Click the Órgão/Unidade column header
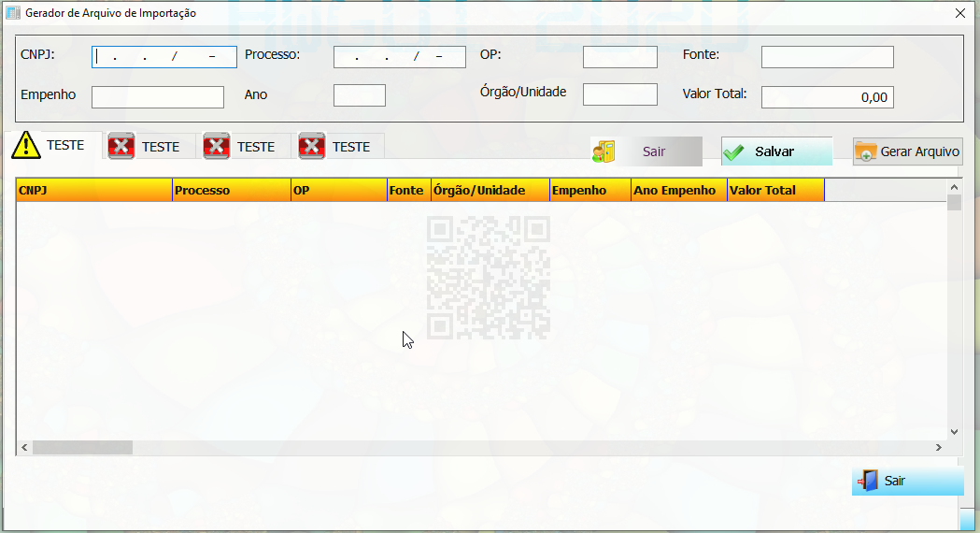Screen dimensions: 980x533 click(490, 190)
